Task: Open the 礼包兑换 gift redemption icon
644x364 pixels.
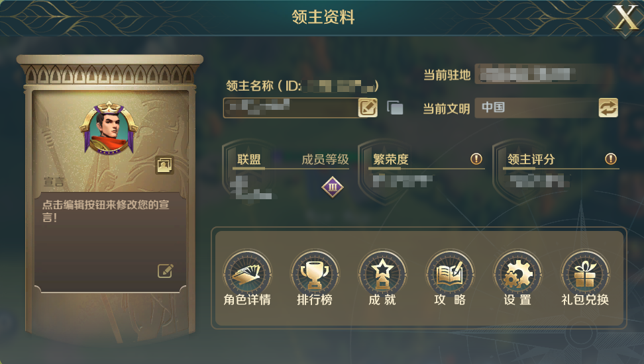Action: [585, 274]
